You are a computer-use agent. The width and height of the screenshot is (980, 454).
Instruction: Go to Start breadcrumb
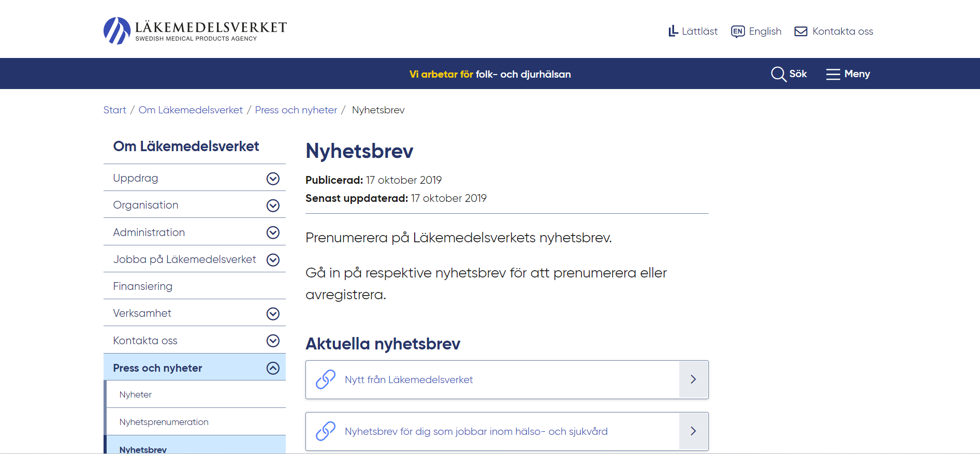pyautogui.click(x=115, y=110)
